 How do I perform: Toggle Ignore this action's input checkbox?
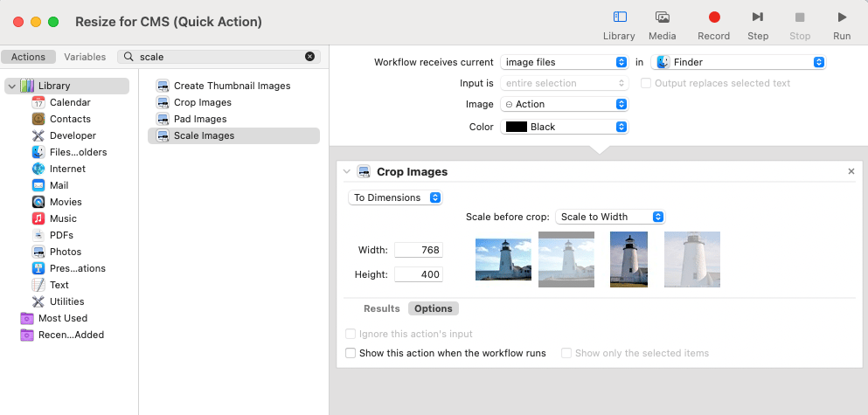tap(350, 334)
